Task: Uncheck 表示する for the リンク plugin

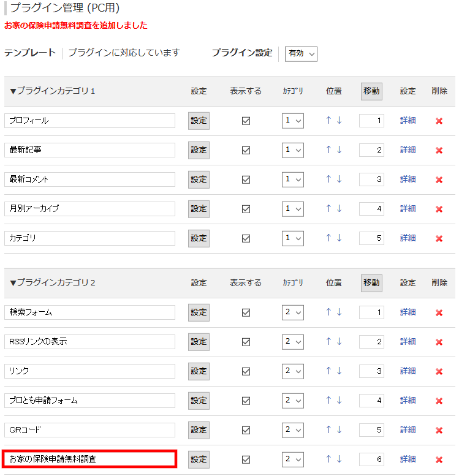Action: pyautogui.click(x=246, y=372)
